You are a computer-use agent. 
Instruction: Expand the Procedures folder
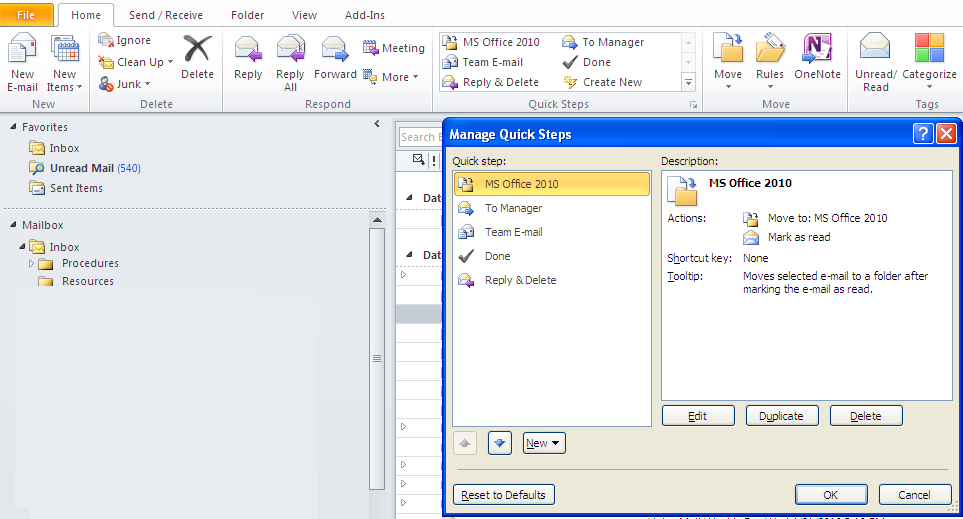tap(31, 263)
